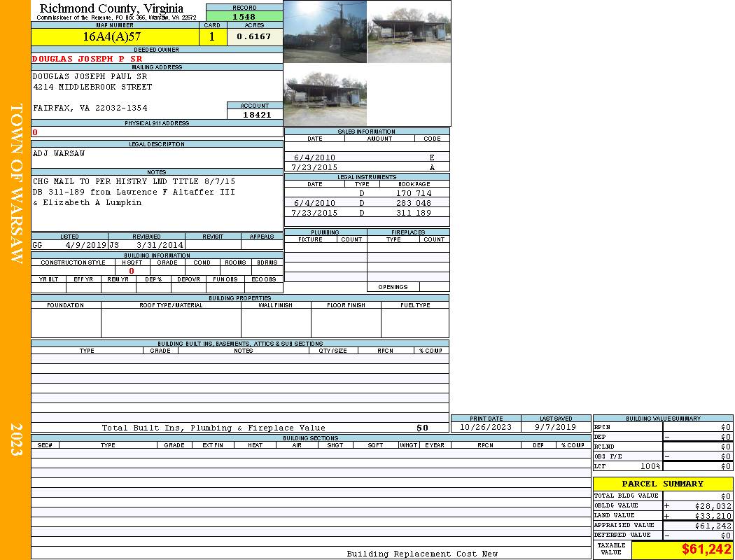Click the account number 18421
735x560 pixels.
pos(256,114)
